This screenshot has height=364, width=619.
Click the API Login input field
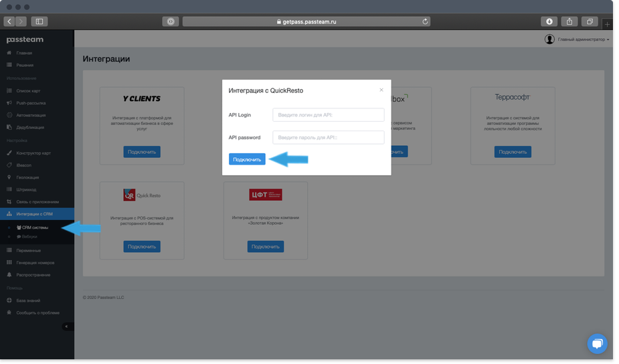pos(329,115)
